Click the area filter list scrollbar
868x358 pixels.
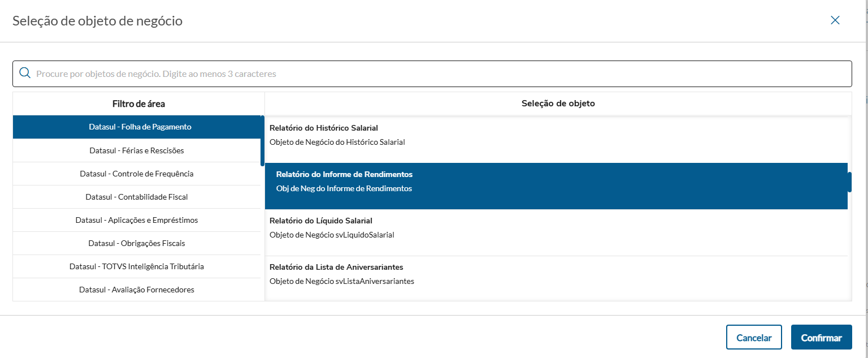262,141
